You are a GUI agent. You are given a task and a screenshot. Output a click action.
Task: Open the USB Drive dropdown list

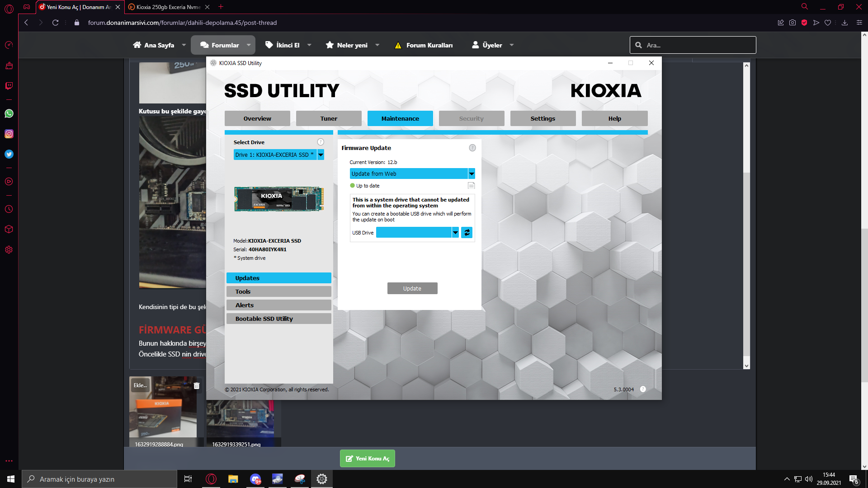pos(455,233)
